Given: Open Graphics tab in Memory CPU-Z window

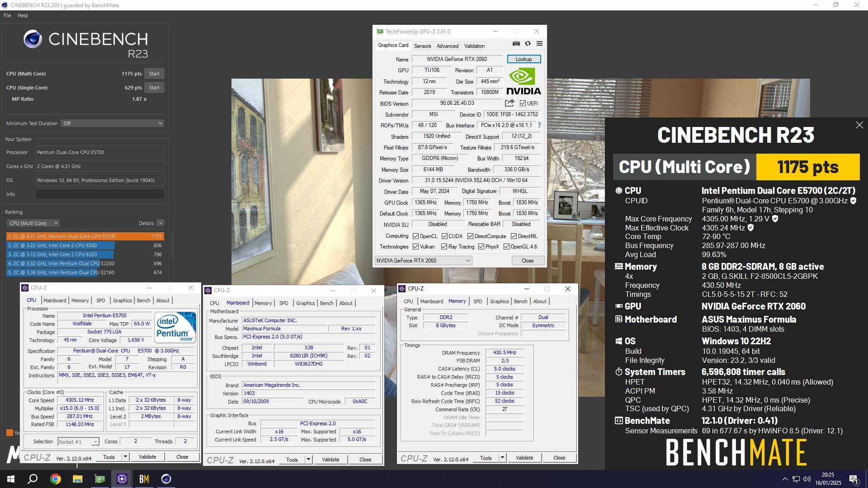Looking at the screenshot, I should [499, 301].
